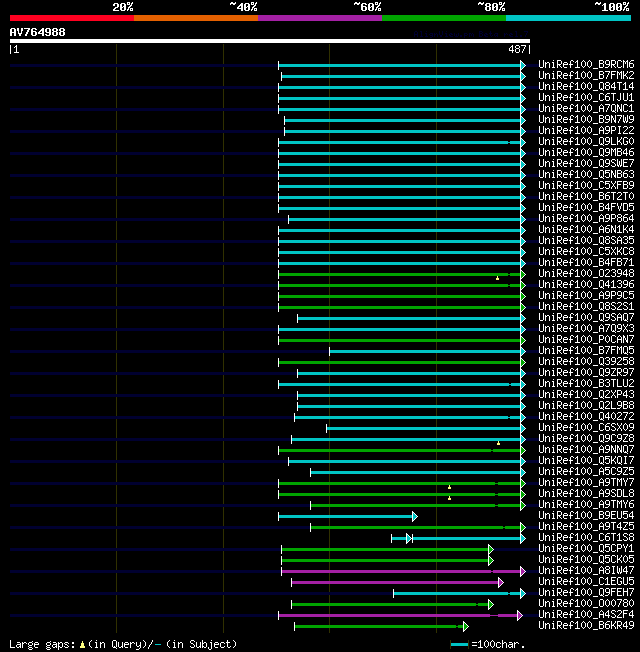Select the UniRef100_A9P9C5 label

(586, 296)
